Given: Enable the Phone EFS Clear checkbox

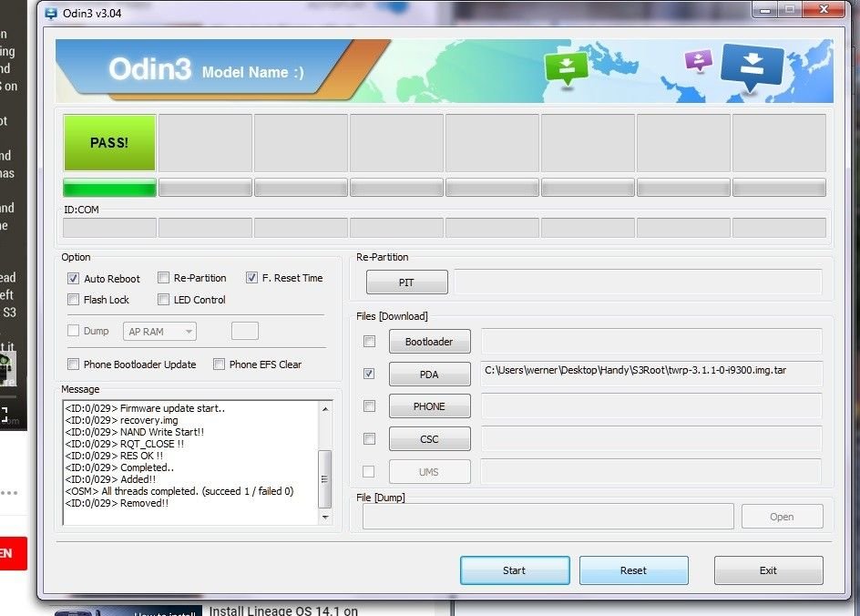Looking at the screenshot, I should (x=220, y=364).
